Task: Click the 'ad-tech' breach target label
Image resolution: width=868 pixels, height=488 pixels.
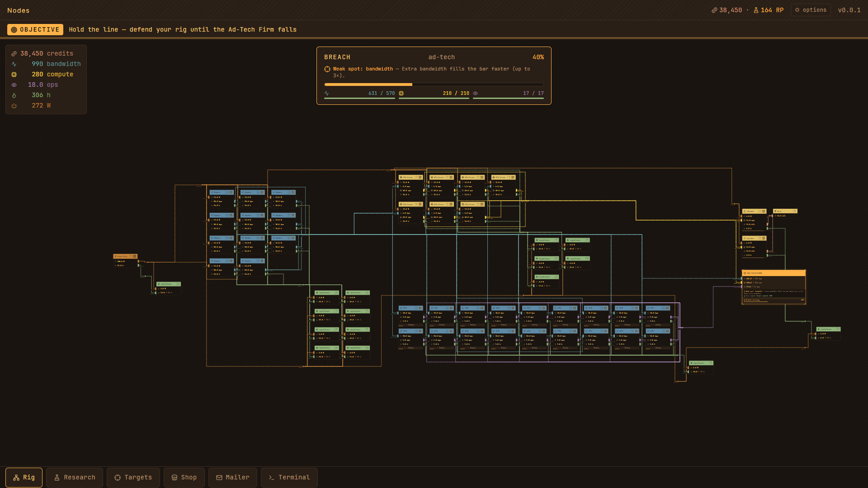Action: [x=442, y=57]
